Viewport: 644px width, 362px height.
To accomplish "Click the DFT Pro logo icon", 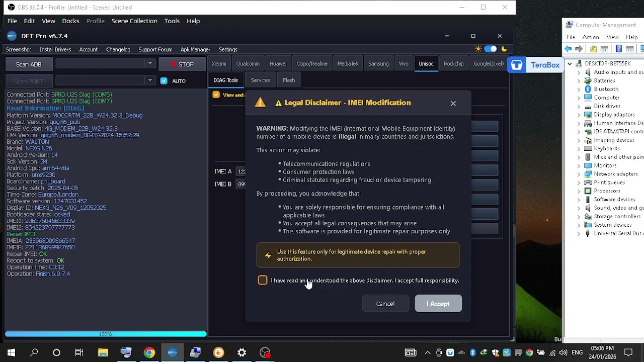I will [12, 36].
